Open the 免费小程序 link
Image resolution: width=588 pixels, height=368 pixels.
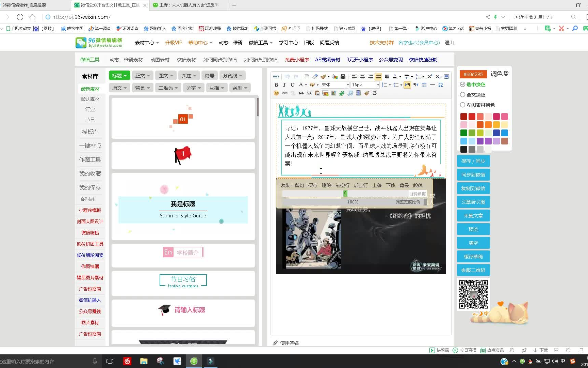pyautogui.click(x=297, y=60)
